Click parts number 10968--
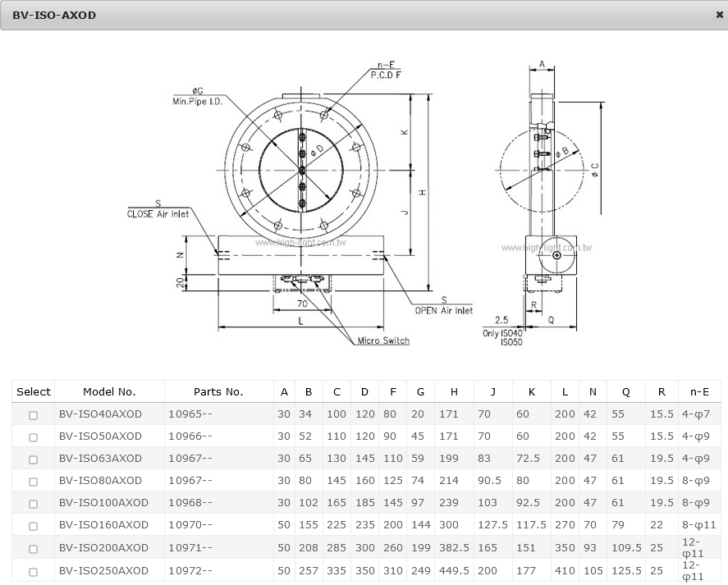This screenshot has height=585, width=728. pyautogui.click(x=190, y=503)
